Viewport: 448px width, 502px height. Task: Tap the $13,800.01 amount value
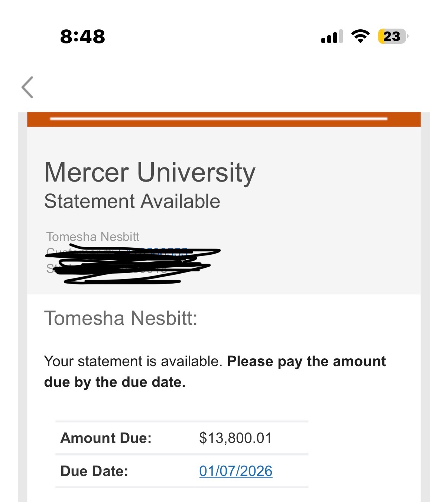click(x=235, y=438)
